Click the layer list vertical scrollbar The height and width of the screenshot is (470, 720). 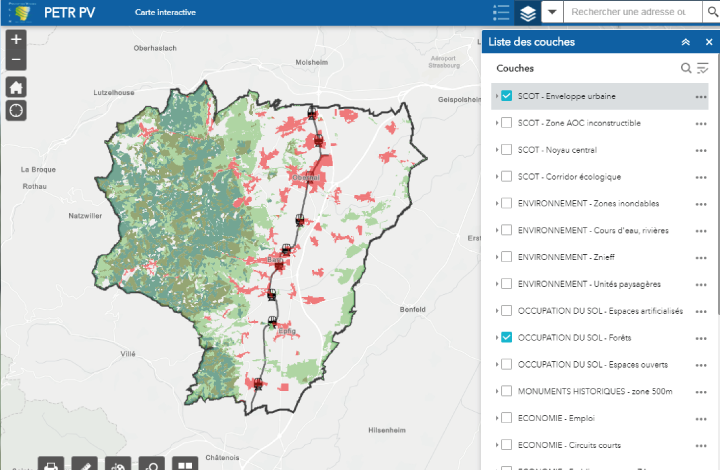718,184
